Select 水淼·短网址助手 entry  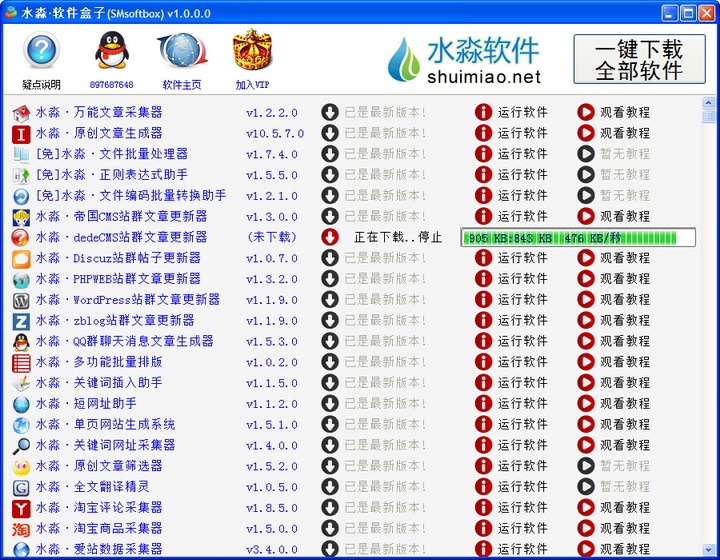(86, 404)
